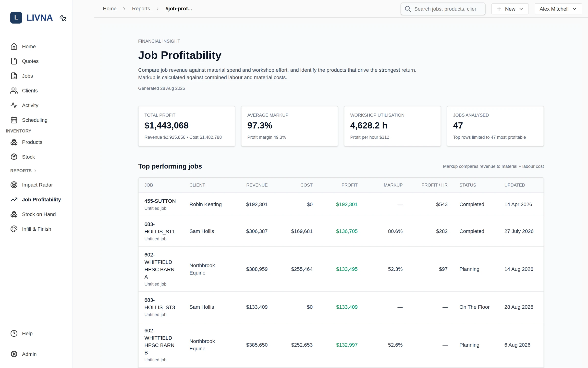This screenshot has width=588, height=368.
Task: Click the Clients people icon
Action: coord(14,91)
